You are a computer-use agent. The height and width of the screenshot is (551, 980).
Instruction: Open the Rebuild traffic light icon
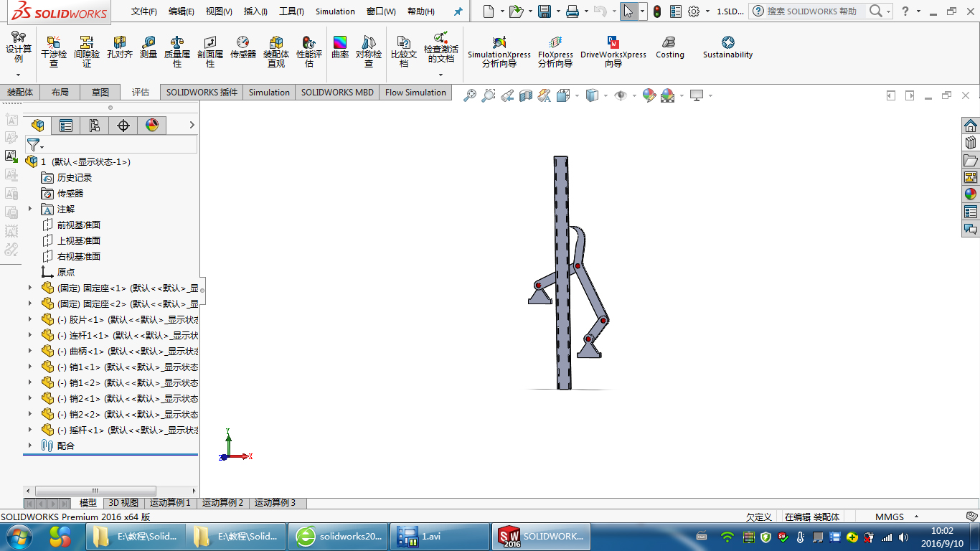coord(657,11)
